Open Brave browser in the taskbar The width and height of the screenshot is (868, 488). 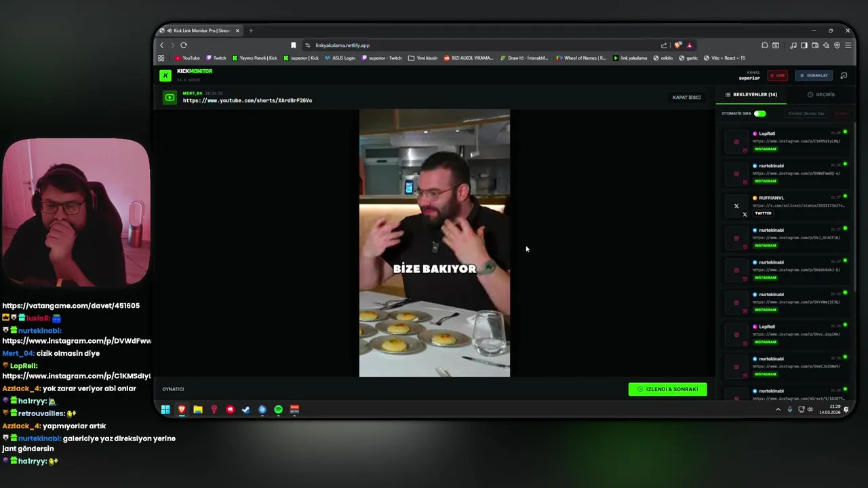182,409
